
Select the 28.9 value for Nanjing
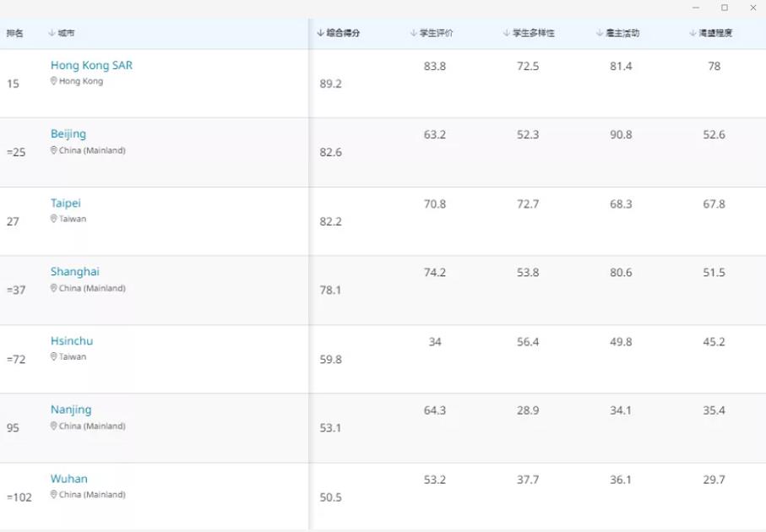[528, 410]
